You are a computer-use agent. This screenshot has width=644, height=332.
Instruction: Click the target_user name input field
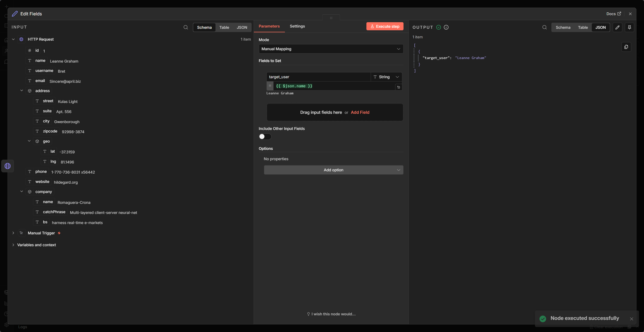(x=318, y=77)
